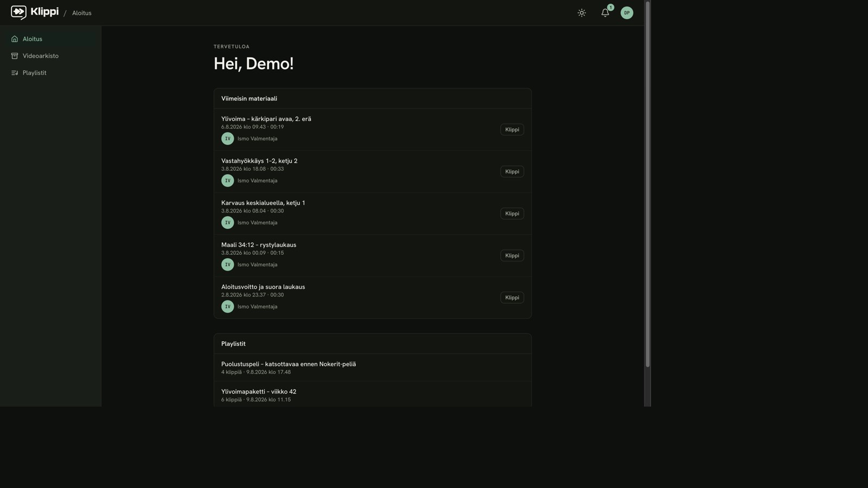Click IV avatar in Karvaus keskialueella row
The height and width of the screenshot is (488, 868).
coord(227,223)
